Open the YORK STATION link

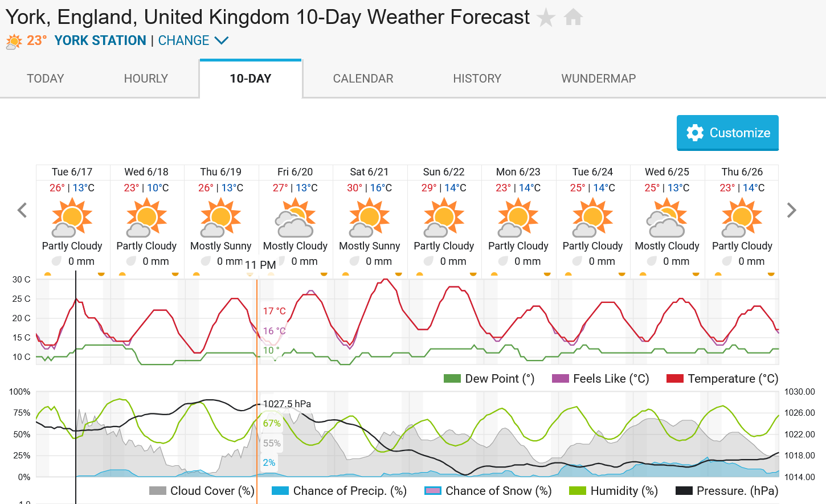click(x=100, y=40)
